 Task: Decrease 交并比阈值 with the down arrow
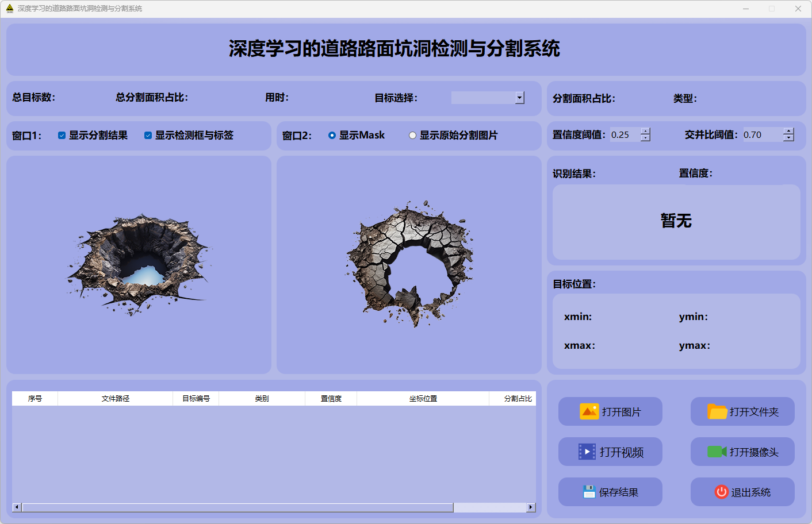(788, 138)
